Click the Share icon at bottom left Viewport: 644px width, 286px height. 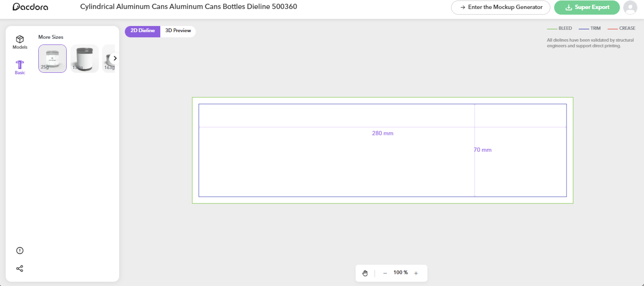20,269
